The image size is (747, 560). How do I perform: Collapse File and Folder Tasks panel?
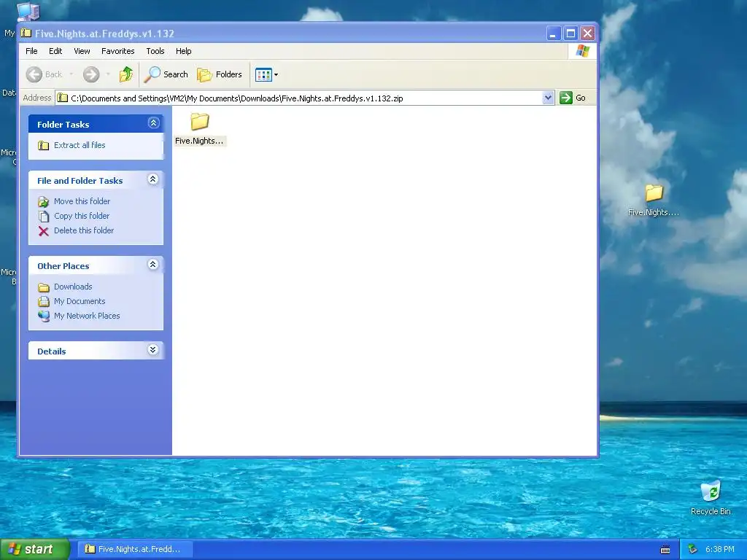click(x=153, y=179)
